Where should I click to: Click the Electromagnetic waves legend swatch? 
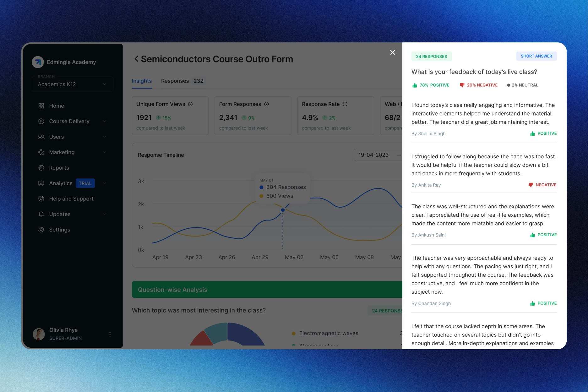coord(293,333)
